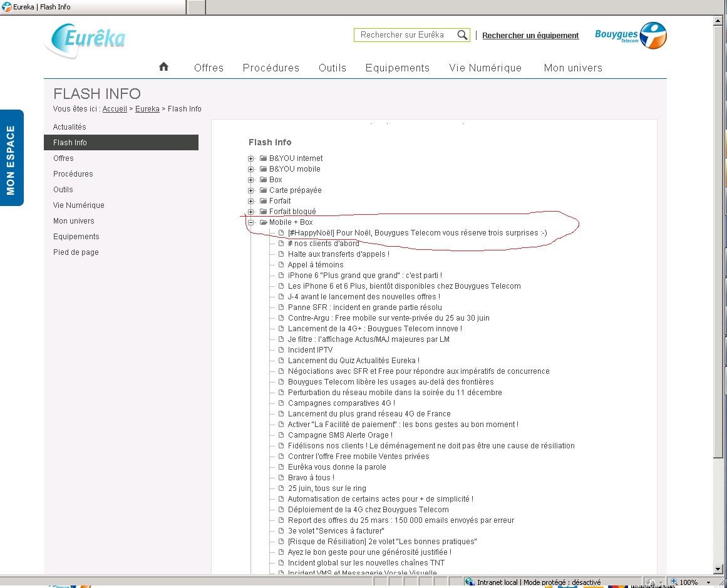This screenshot has height=588, width=727.
Task: Collapse the Mobile + Box tree node
Action: tap(251, 222)
